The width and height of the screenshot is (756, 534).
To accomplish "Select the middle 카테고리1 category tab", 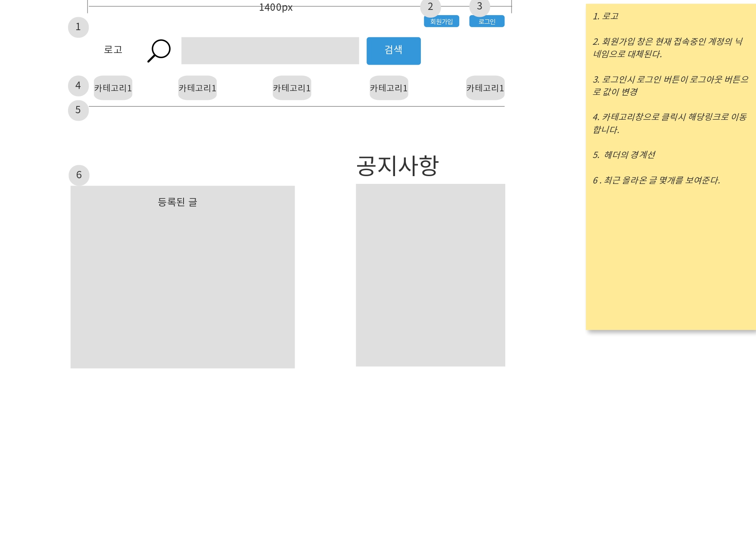I will [292, 88].
